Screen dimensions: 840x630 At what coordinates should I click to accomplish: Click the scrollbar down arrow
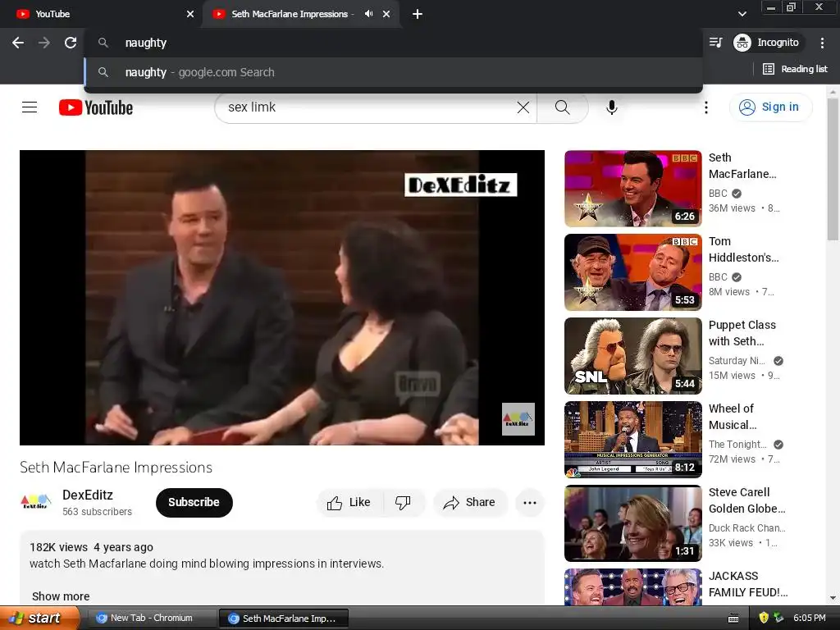point(833,598)
